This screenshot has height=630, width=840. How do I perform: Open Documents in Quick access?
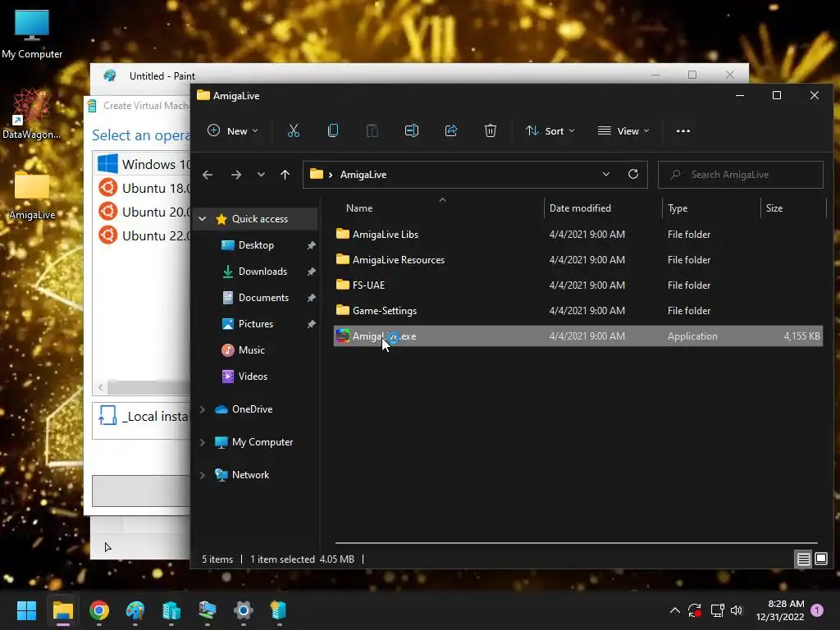[263, 297]
